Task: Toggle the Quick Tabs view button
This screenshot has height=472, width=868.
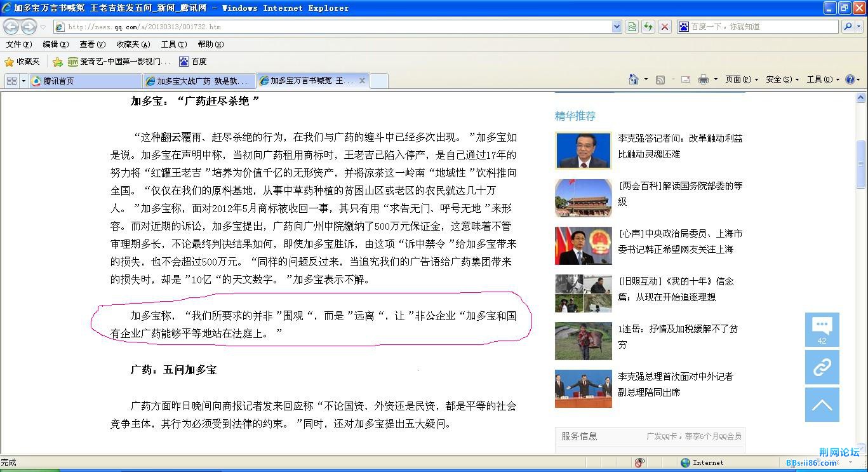Action: [x=13, y=81]
